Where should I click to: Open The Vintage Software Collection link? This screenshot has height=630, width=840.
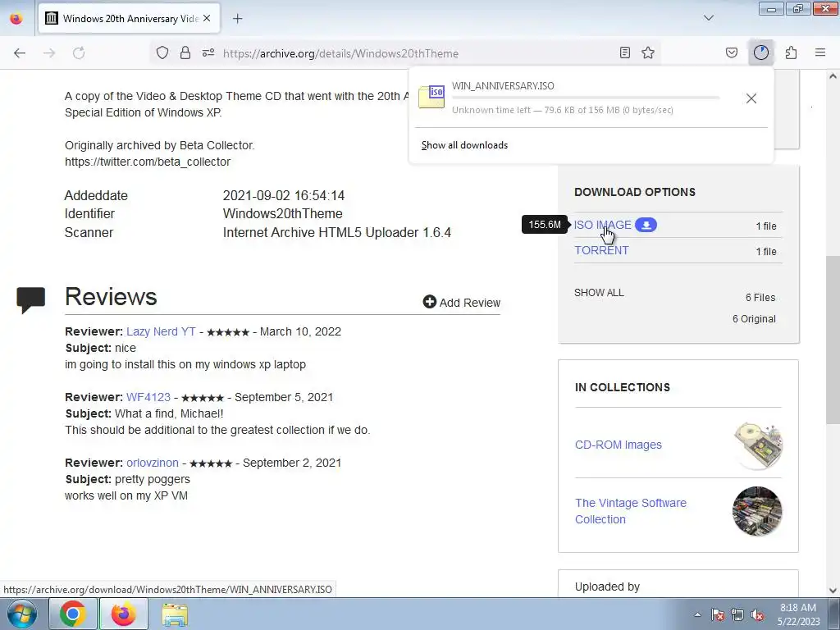pos(631,511)
